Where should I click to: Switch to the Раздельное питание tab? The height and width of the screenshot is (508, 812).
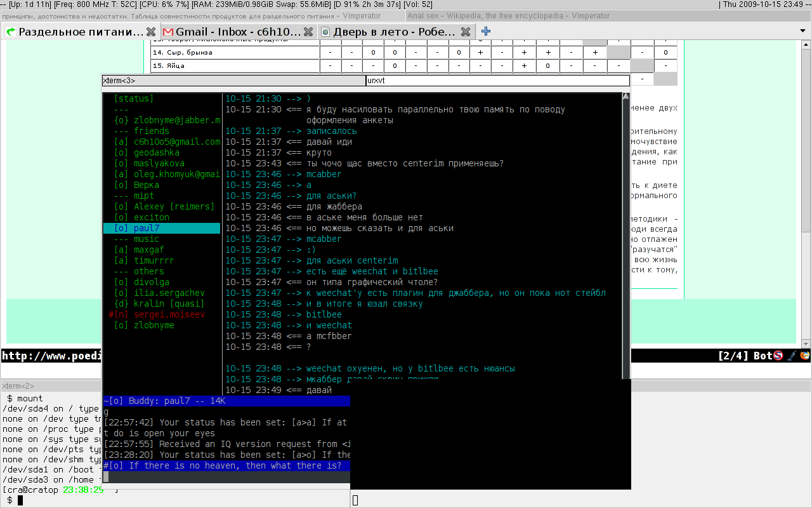click(80, 32)
